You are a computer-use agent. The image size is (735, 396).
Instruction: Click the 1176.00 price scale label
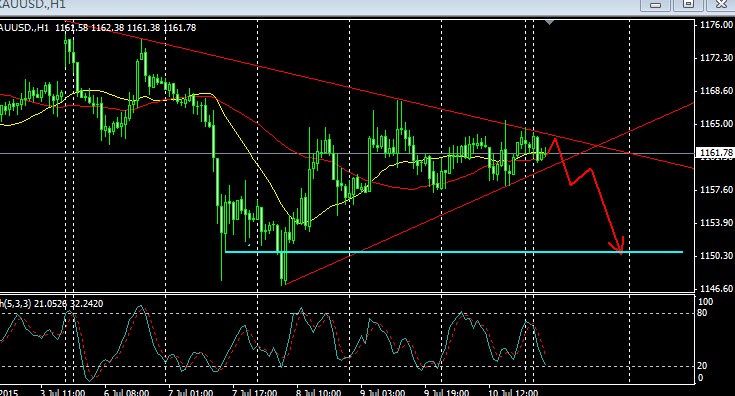click(716, 25)
